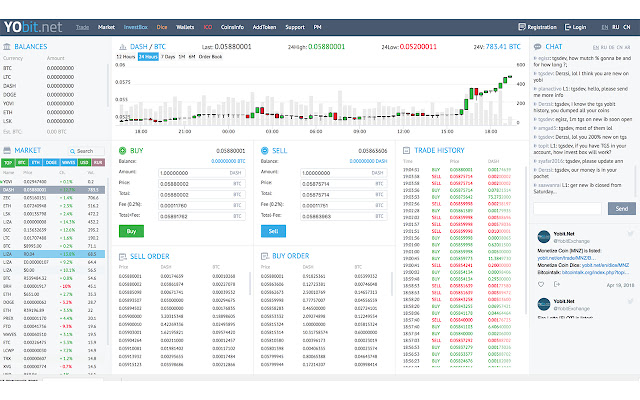640x400 pixels.
Task: Open the Wallets menu item
Action: (x=185, y=27)
